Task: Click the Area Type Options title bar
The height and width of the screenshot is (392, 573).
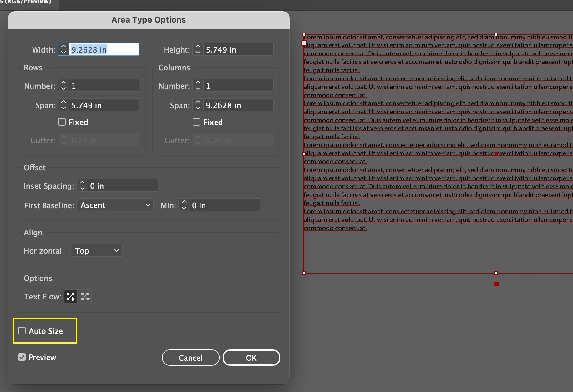Action: [149, 20]
